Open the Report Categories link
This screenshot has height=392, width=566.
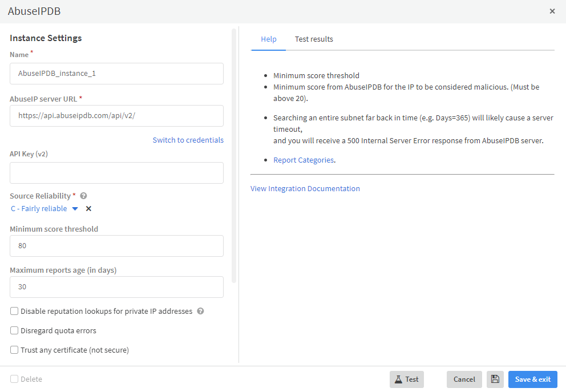[x=303, y=160]
